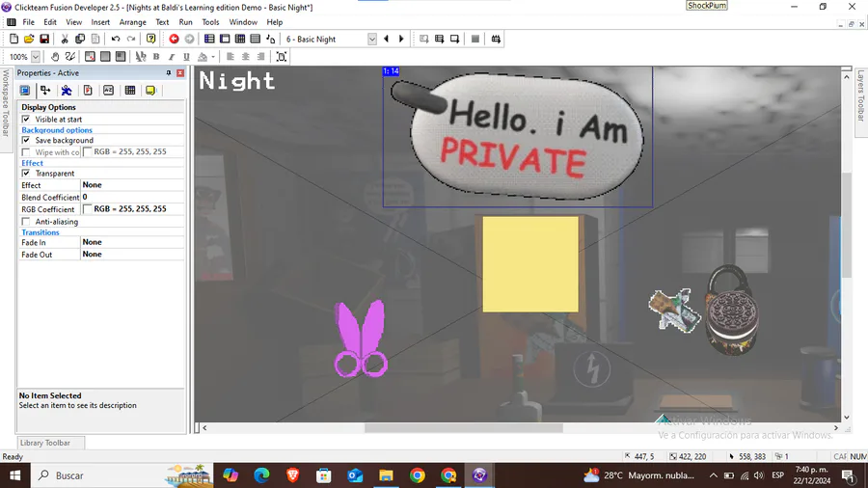Open the Data Elements icon
868x488 pixels.
[271, 39]
